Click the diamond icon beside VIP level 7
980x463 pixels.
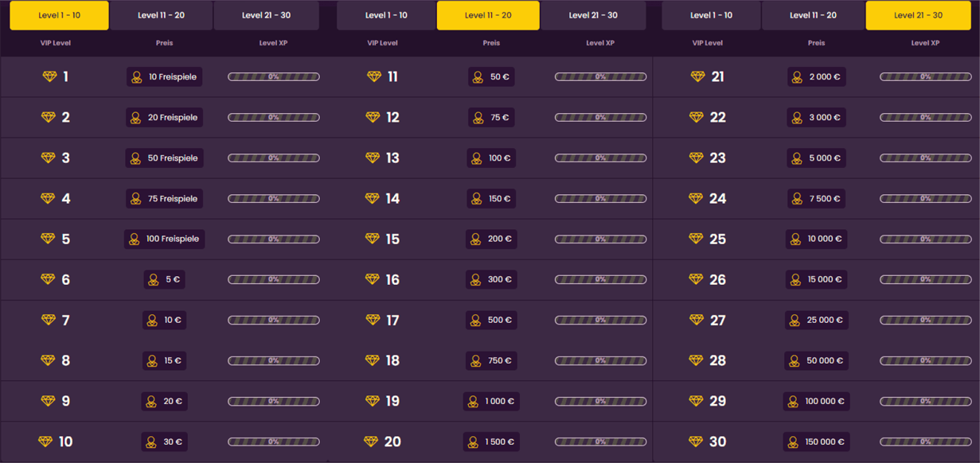pyautogui.click(x=48, y=320)
